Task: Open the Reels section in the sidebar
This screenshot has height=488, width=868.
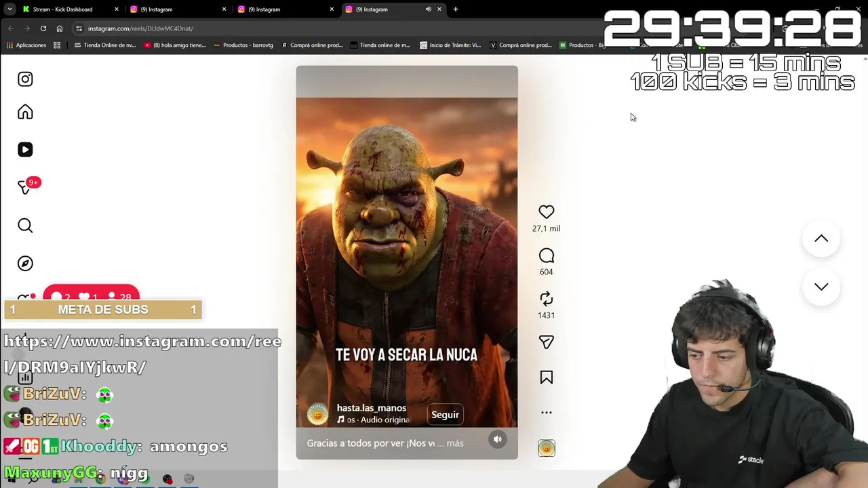Action: point(25,150)
